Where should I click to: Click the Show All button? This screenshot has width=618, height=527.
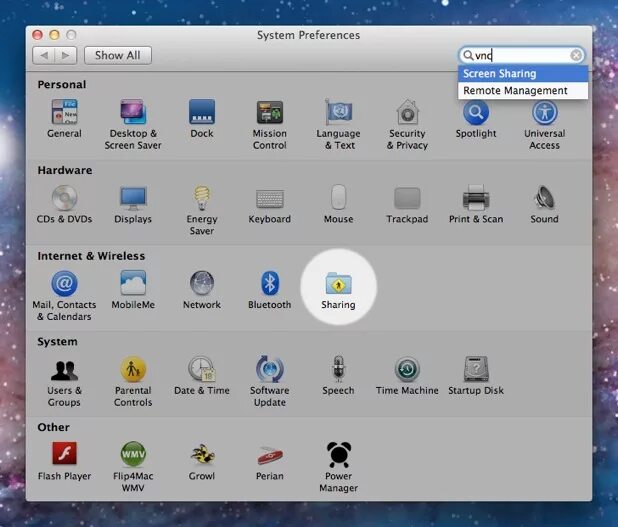(x=118, y=56)
